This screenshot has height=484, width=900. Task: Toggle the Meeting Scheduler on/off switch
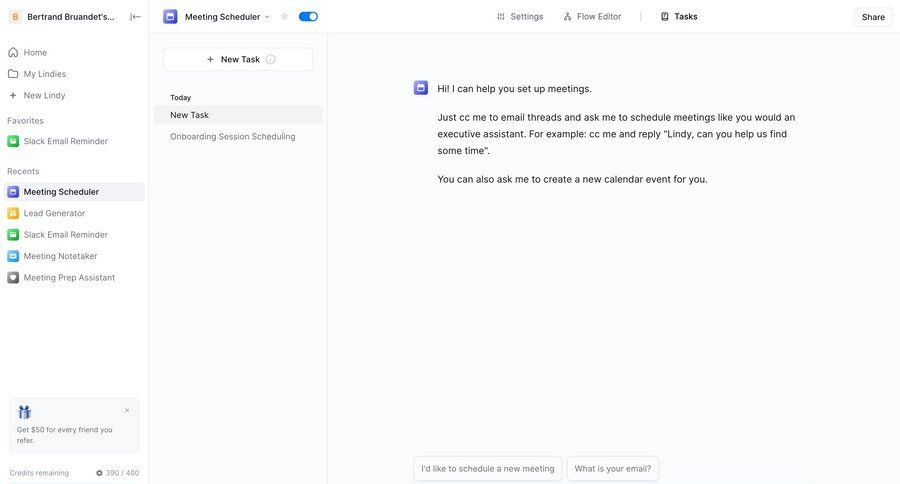click(x=308, y=17)
